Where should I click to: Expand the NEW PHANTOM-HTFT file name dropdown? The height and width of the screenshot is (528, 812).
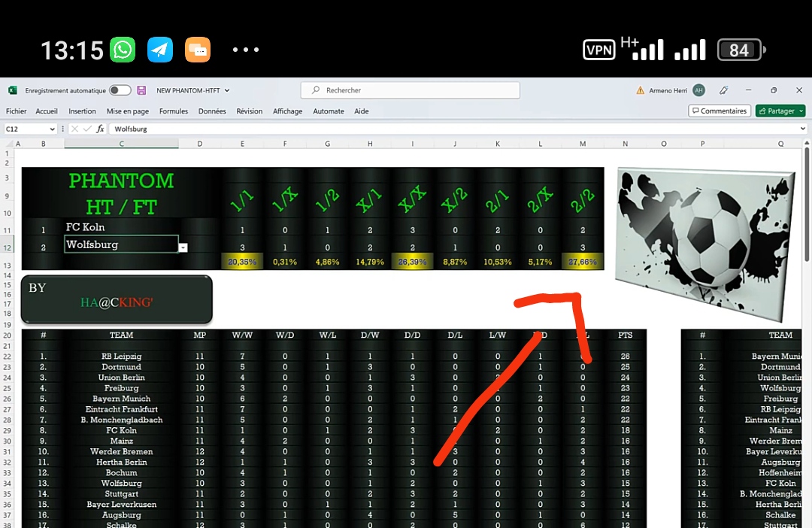click(x=227, y=90)
